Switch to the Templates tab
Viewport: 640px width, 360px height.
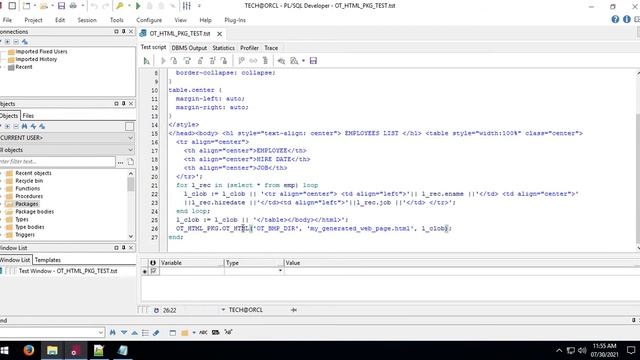pyautogui.click(x=48, y=260)
